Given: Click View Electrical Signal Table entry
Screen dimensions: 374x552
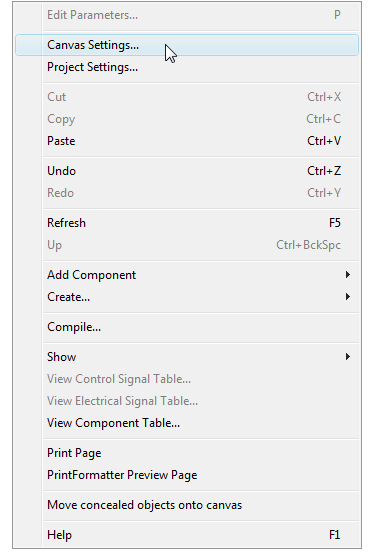Looking at the screenshot, I should tap(187, 401).
